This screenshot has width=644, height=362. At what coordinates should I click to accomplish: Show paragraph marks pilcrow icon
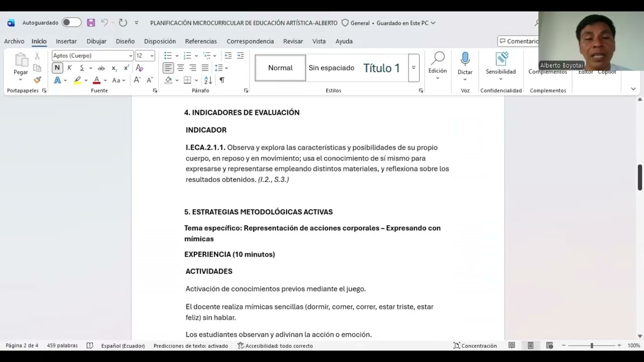222,80
